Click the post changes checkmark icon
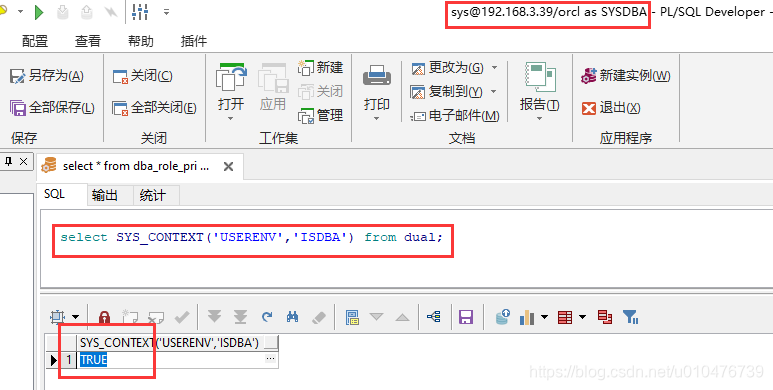 (182, 317)
